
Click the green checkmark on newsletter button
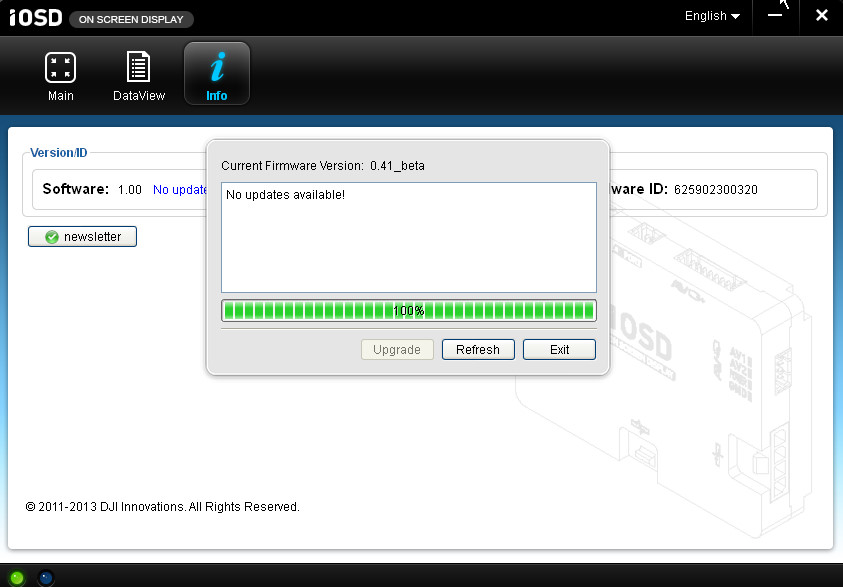pos(51,237)
